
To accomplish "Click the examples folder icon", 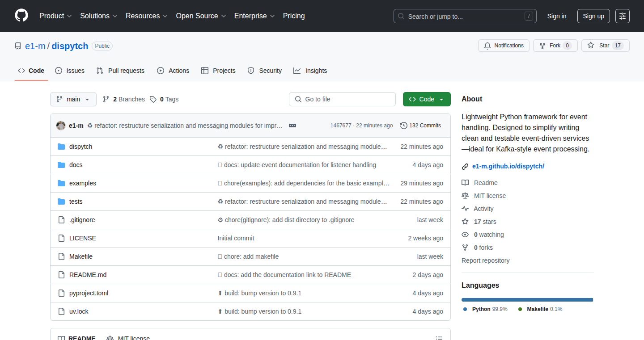I will tap(61, 183).
